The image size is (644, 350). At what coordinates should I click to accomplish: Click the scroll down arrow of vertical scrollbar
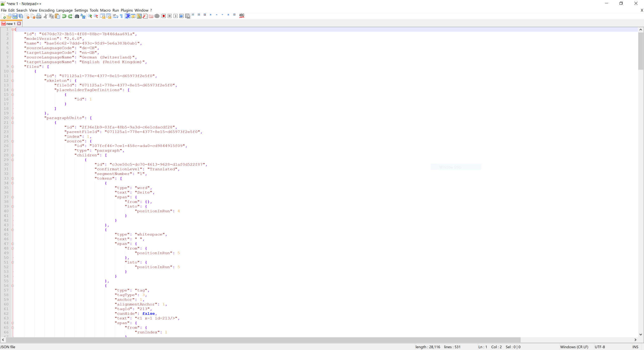coord(641,334)
